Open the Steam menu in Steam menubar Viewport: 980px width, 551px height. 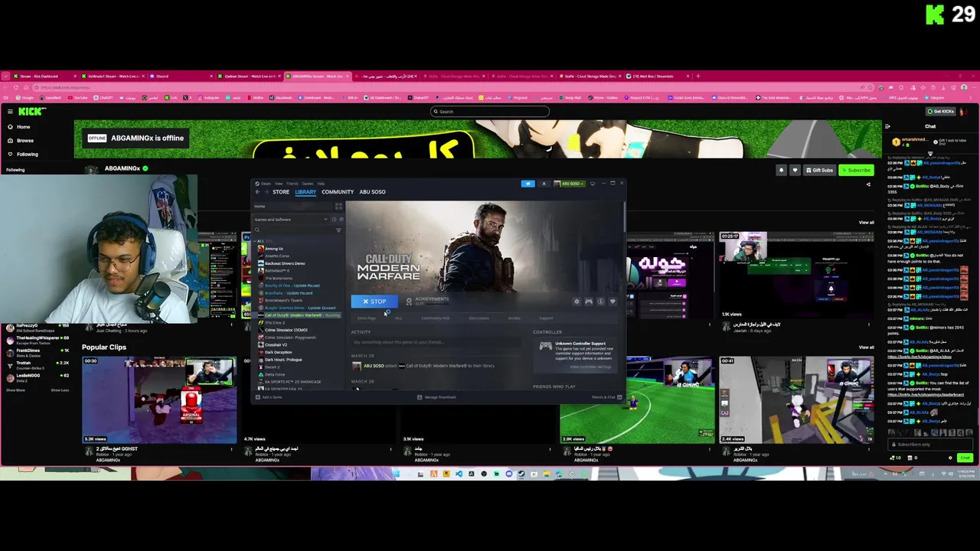(x=265, y=184)
